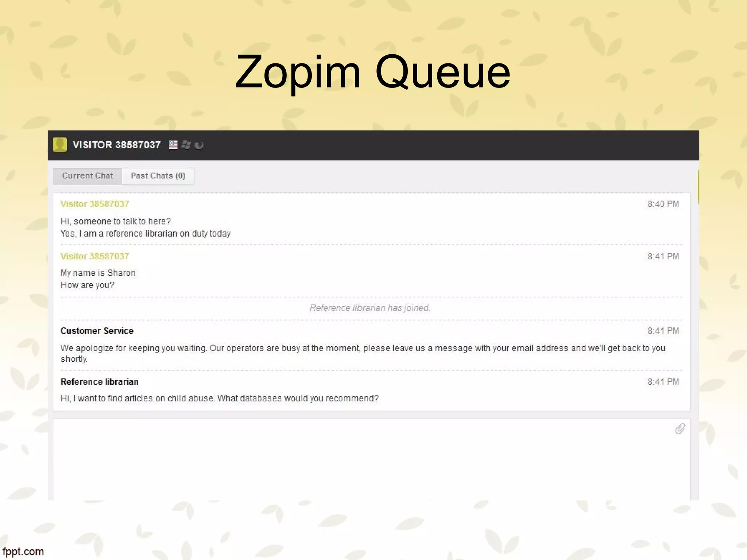
Task: Click the VISITOR 38587037 header title
Action: (117, 145)
